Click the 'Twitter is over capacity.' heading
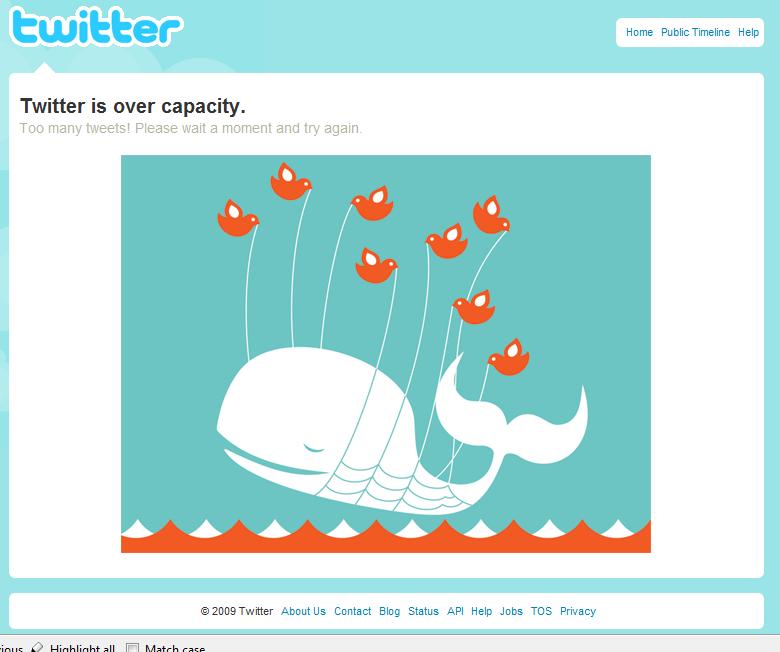Screen dimensions: 780x652 pos(133,106)
